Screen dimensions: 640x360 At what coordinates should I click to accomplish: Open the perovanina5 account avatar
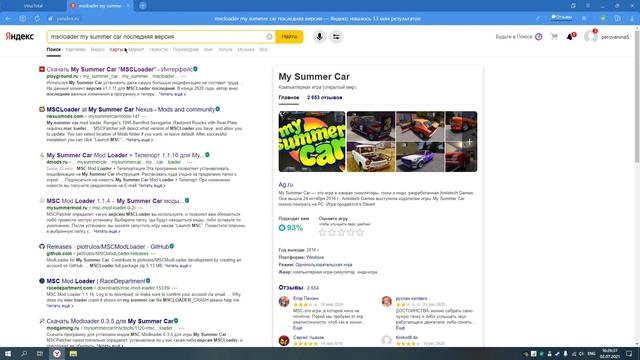[x=590, y=37]
